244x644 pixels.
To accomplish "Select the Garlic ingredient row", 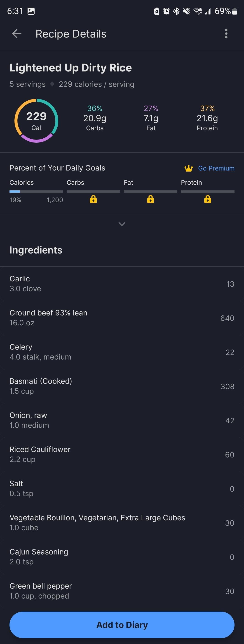I will 122,284.
